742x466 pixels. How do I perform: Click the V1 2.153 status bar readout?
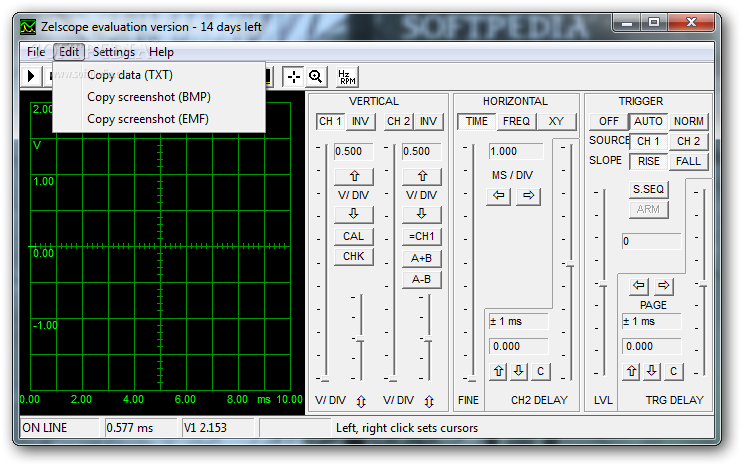pos(218,428)
